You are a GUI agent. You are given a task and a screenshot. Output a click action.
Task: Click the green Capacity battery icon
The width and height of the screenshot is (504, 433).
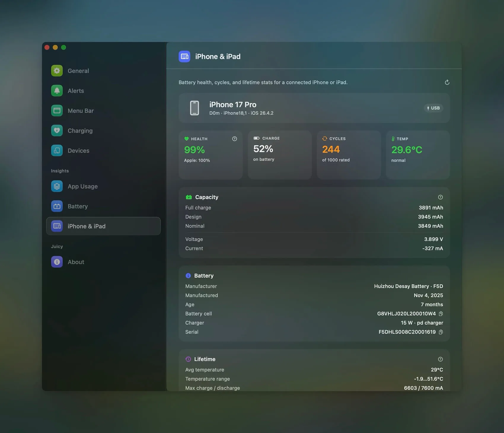[x=189, y=197]
